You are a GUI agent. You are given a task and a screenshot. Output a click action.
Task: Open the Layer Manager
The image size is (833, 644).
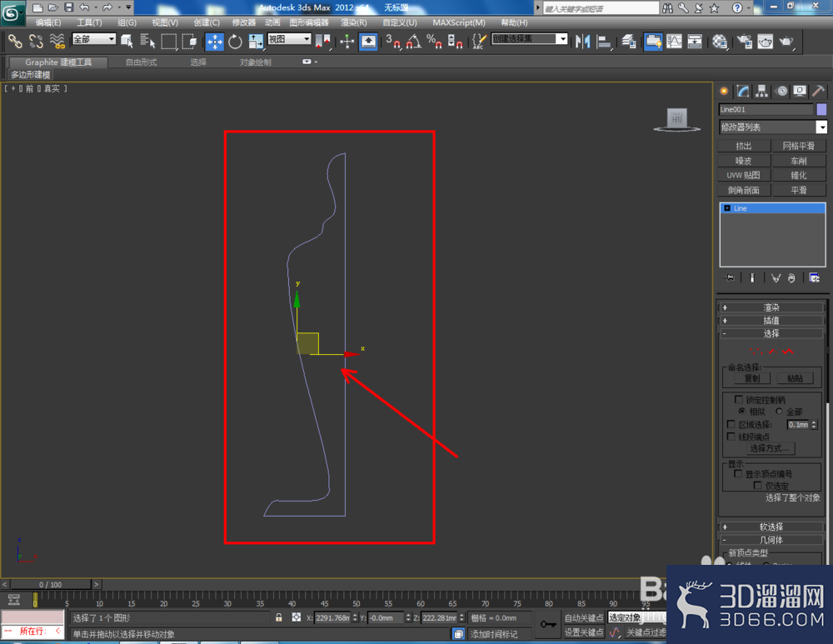click(x=628, y=42)
